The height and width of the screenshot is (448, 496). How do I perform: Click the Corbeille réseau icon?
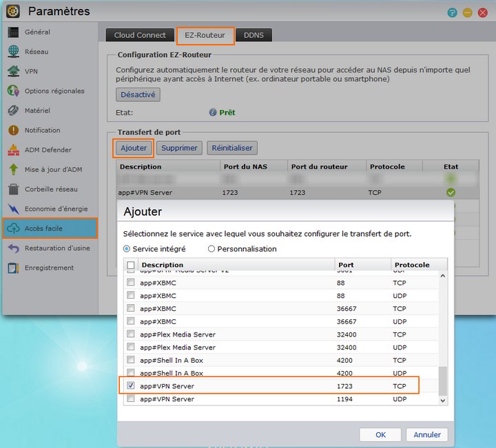tap(13, 189)
